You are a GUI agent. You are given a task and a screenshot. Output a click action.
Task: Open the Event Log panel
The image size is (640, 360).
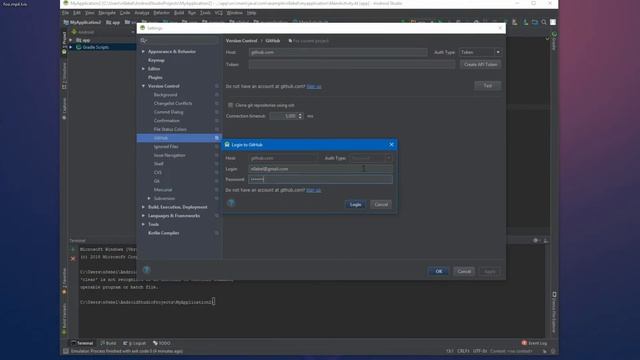[534, 343]
